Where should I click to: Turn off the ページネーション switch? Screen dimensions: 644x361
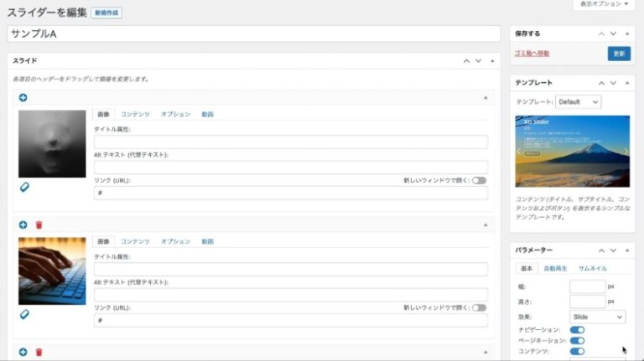point(577,341)
